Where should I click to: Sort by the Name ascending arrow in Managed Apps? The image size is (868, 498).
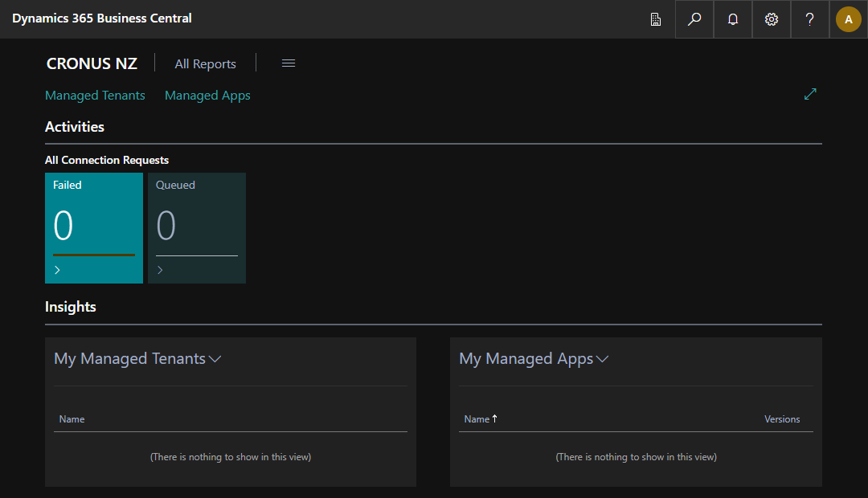point(494,418)
